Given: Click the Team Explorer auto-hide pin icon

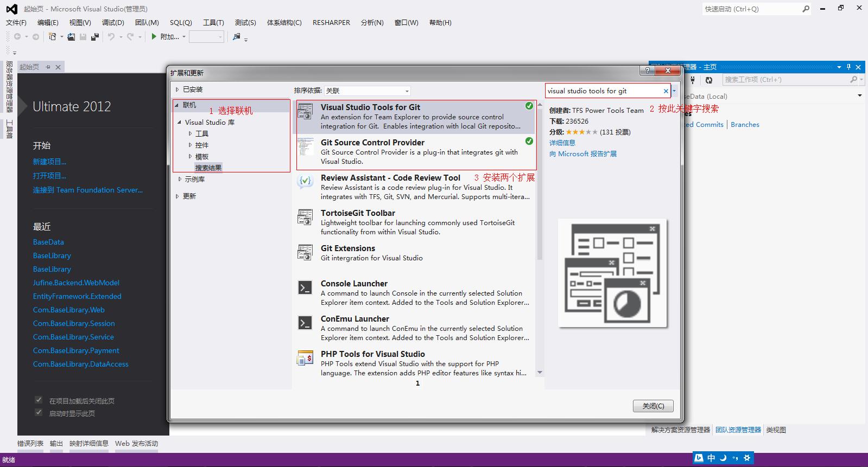Looking at the screenshot, I should (849, 67).
